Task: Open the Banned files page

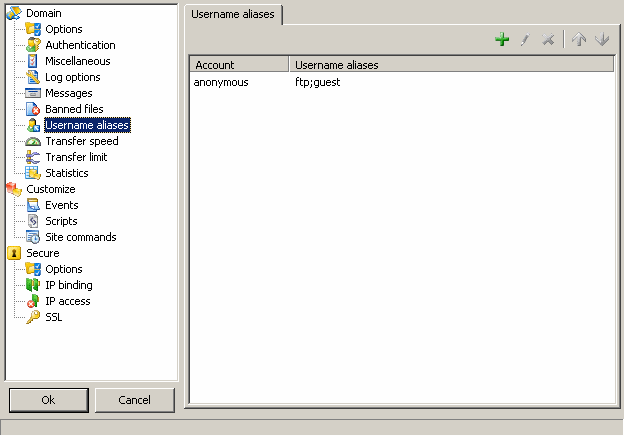Action: tap(74, 109)
